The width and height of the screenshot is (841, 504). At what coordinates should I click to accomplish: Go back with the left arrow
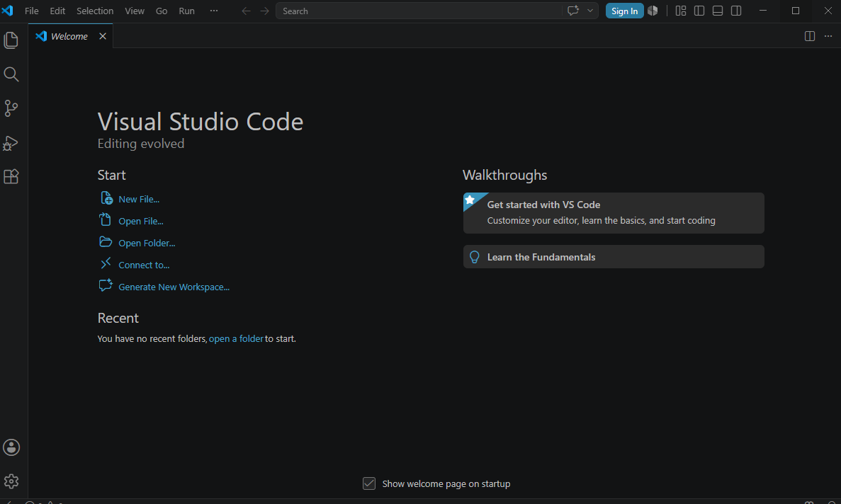tap(246, 11)
